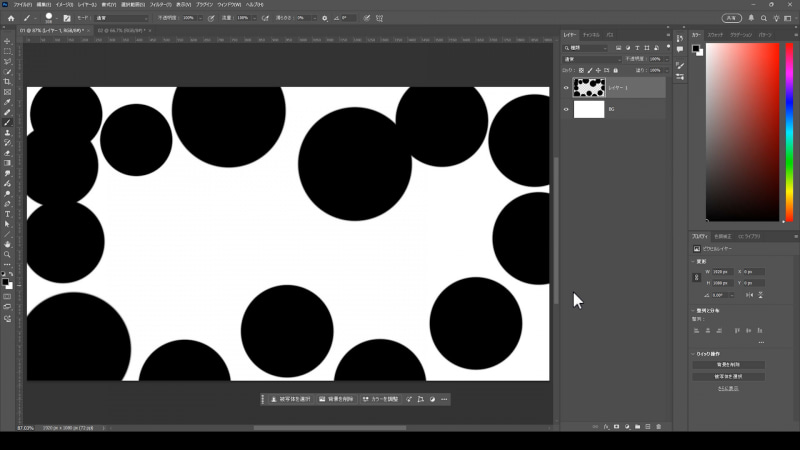Toggle lock transparent pixels in Layers panel
Screen dimensions: 800x450
[582, 71]
